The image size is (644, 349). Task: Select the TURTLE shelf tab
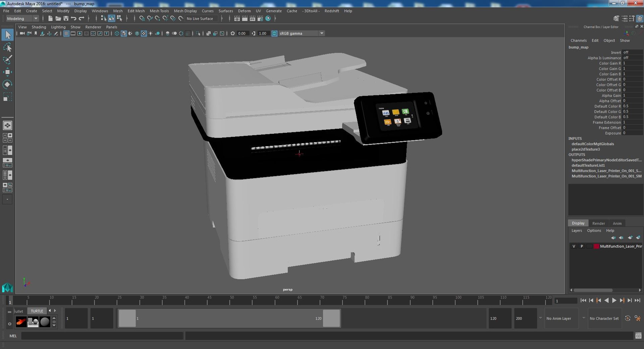pos(37,311)
